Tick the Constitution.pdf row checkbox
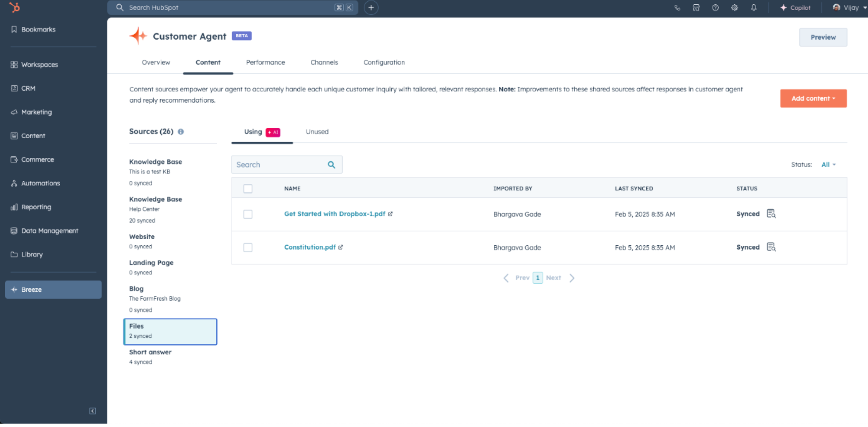The height and width of the screenshot is (427, 868). 248,248
